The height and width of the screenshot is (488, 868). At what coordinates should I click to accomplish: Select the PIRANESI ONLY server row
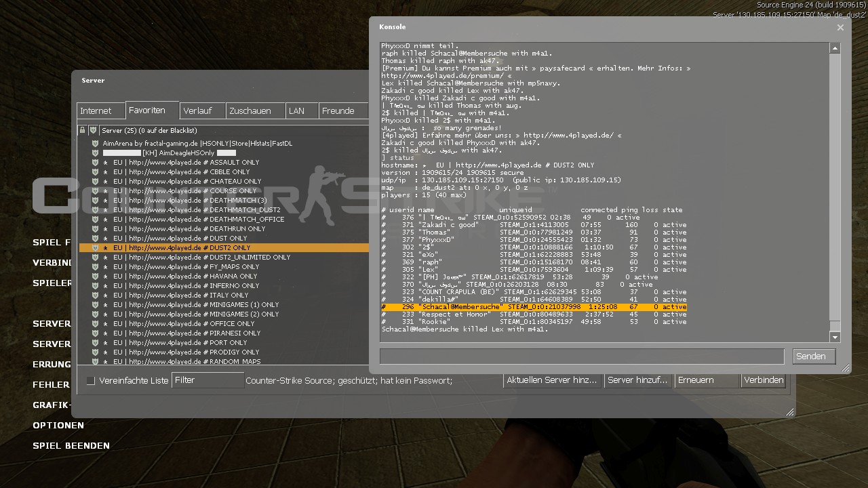tap(224, 333)
